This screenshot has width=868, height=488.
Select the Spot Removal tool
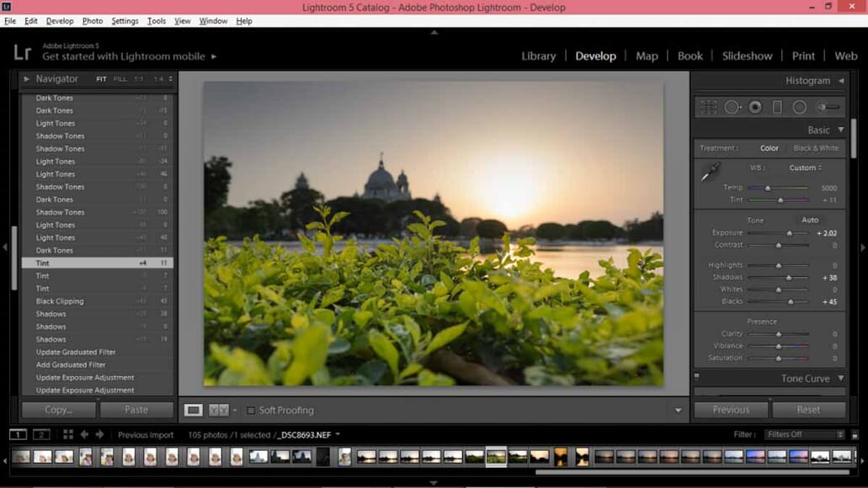coord(732,107)
